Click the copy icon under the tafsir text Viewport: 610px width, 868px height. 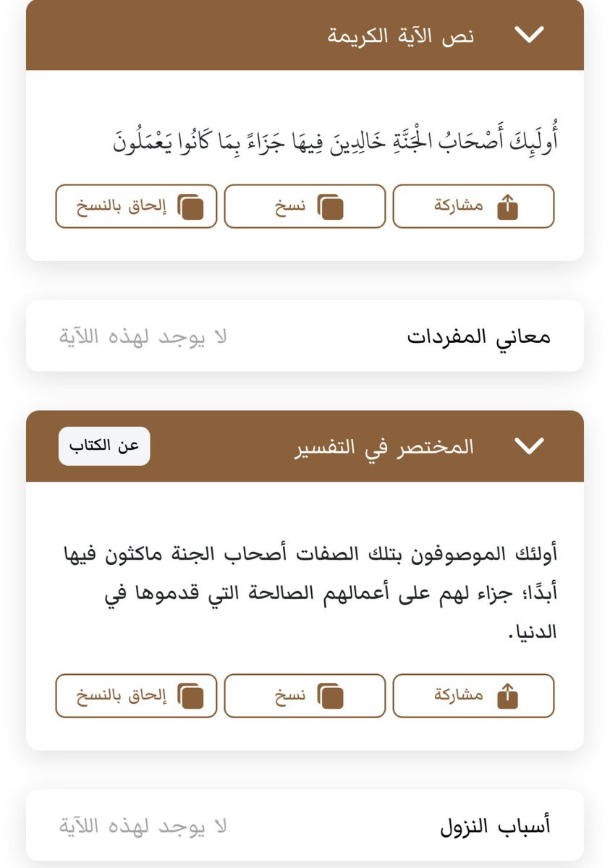coord(330,696)
